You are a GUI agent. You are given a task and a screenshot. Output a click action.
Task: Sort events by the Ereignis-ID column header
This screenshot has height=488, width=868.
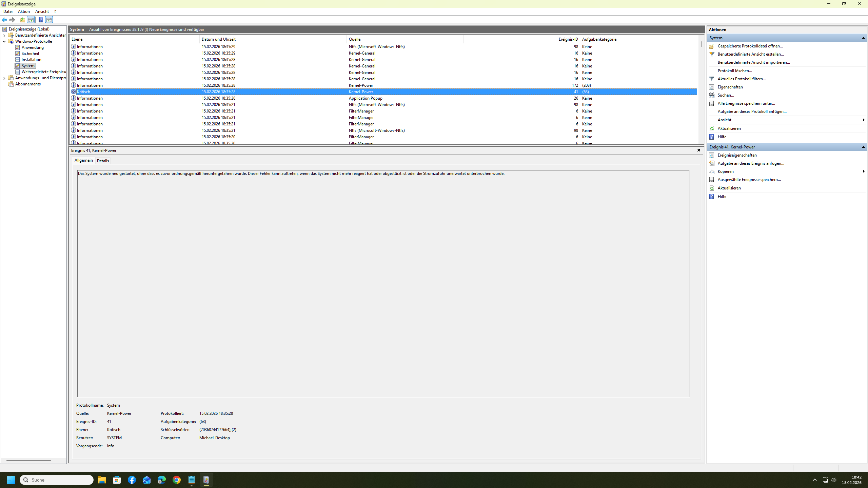(568, 39)
